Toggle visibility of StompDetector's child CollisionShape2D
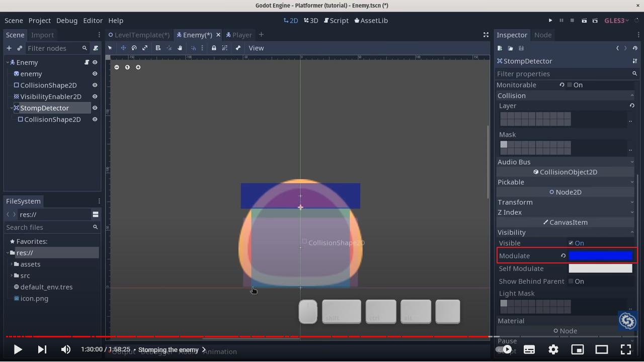The width and height of the screenshot is (644, 362). point(95,120)
